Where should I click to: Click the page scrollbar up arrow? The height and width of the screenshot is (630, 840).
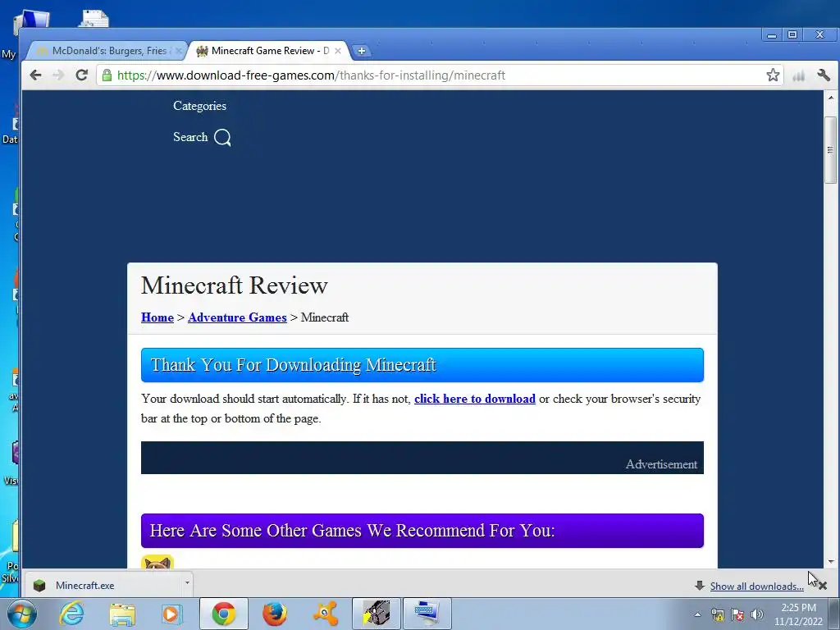coord(831,98)
